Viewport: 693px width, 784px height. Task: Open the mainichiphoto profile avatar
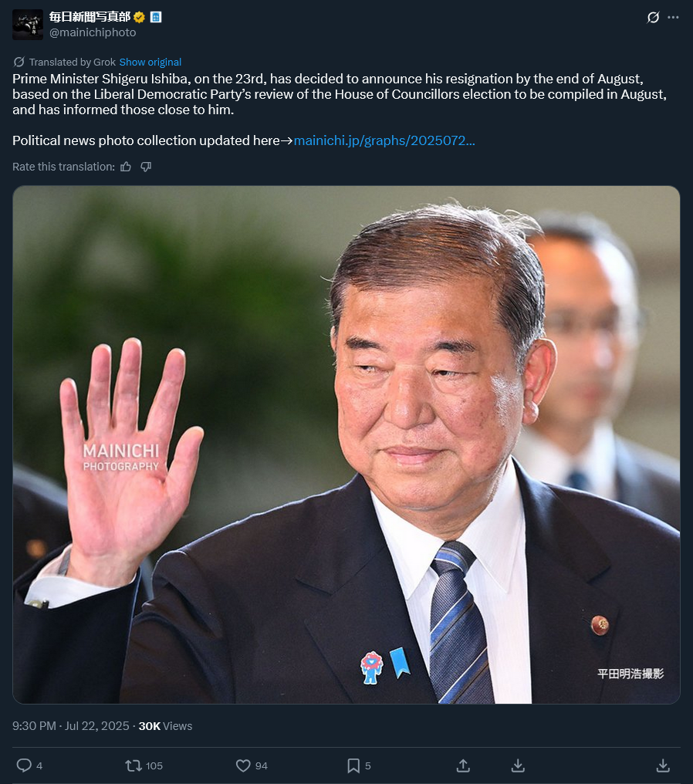pos(28,25)
